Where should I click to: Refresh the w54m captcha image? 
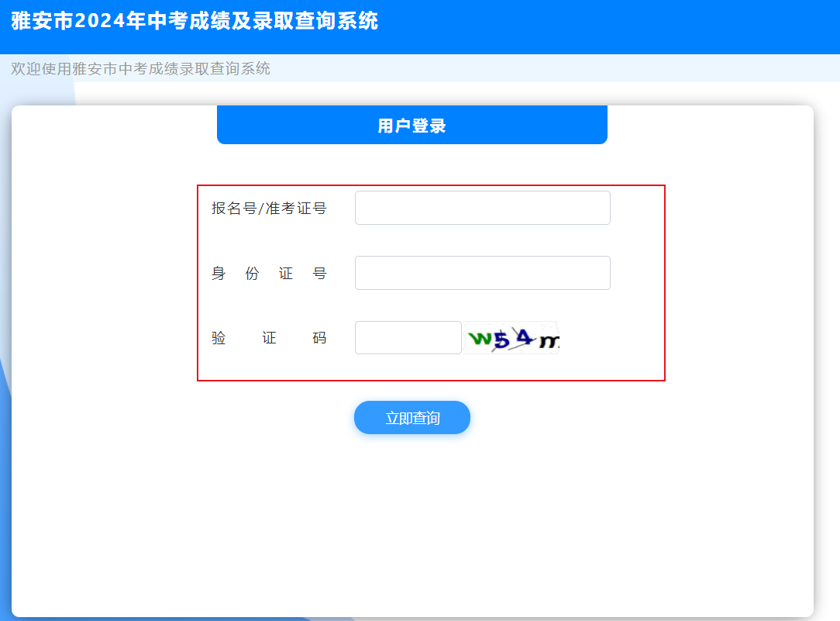coord(511,338)
